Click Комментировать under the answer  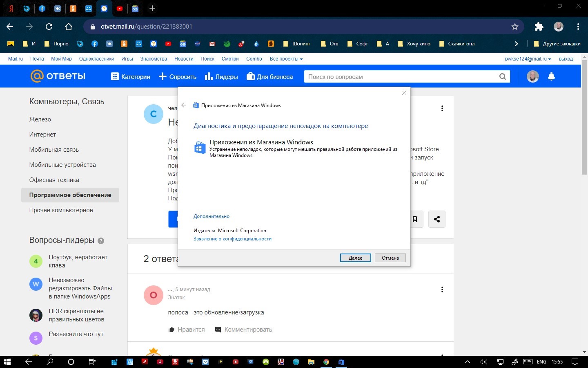pyautogui.click(x=244, y=330)
